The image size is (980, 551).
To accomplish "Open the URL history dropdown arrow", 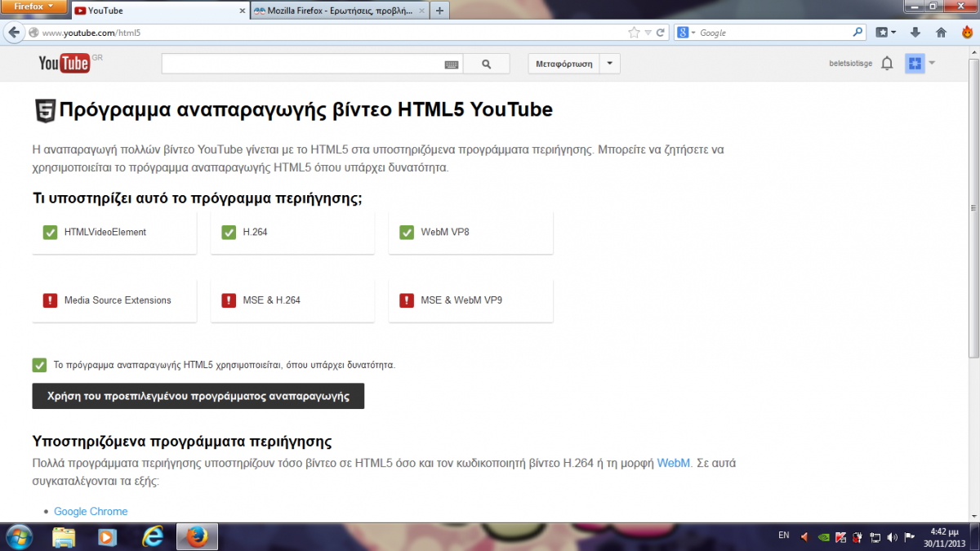I will point(648,33).
